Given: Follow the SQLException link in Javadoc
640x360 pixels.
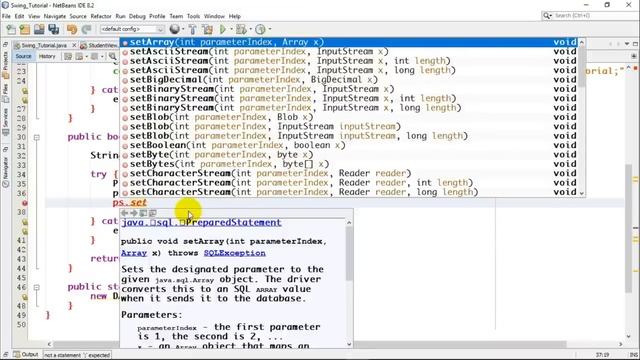Looking at the screenshot, I should point(235,253).
